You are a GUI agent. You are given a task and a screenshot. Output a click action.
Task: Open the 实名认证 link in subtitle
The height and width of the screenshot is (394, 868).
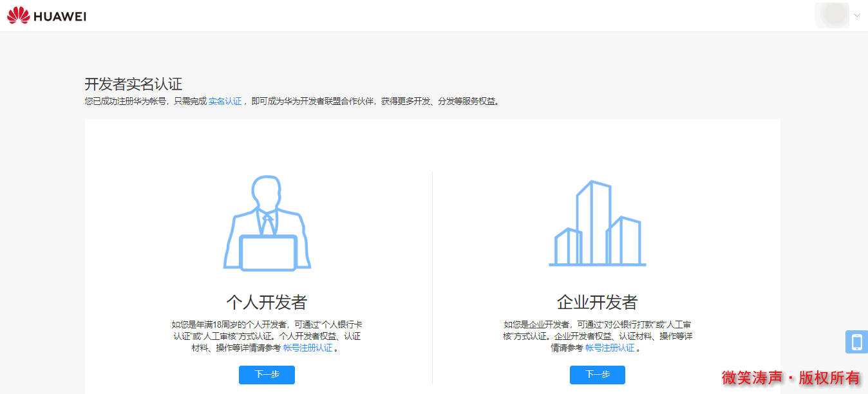(225, 101)
